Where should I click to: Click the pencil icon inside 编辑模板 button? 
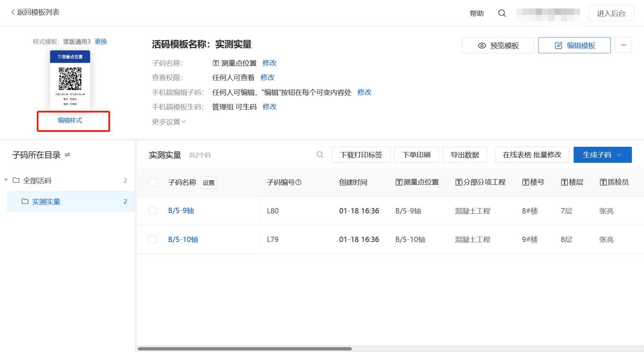557,45
